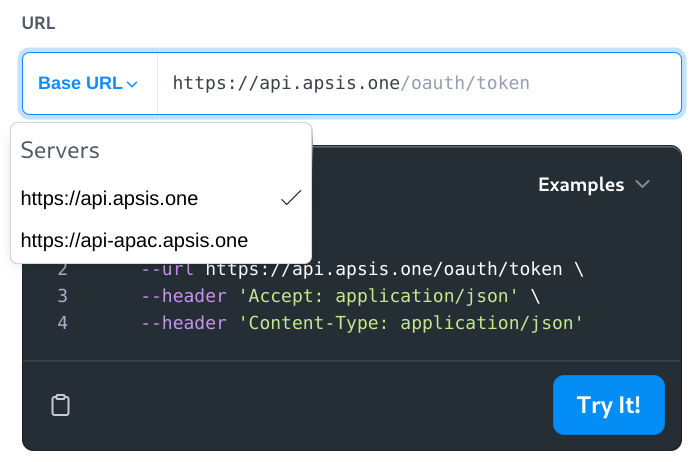This screenshot has height=462, width=696.
Task: Click the Servers heading in the dropdown
Action: tap(60, 150)
